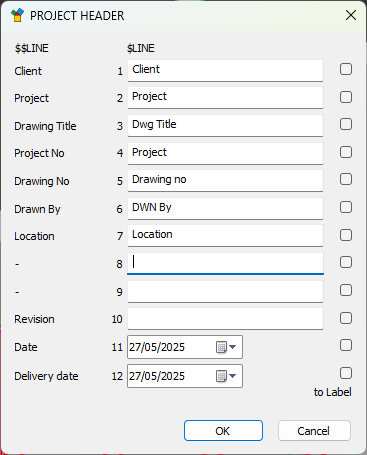The height and width of the screenshot is (455, 367).
Task: Click the empty Revision input field
Action: click(x=225, y=319)
